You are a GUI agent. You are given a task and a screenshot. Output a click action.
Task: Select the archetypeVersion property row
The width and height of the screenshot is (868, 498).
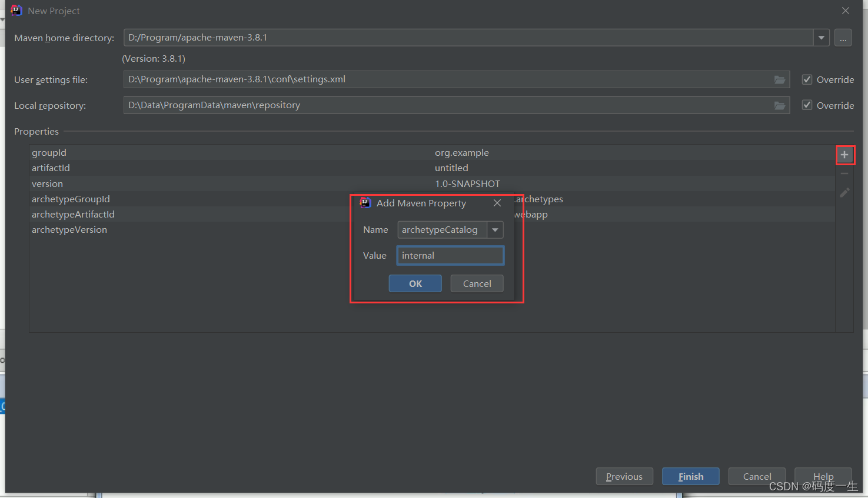[x=432, y=229]
